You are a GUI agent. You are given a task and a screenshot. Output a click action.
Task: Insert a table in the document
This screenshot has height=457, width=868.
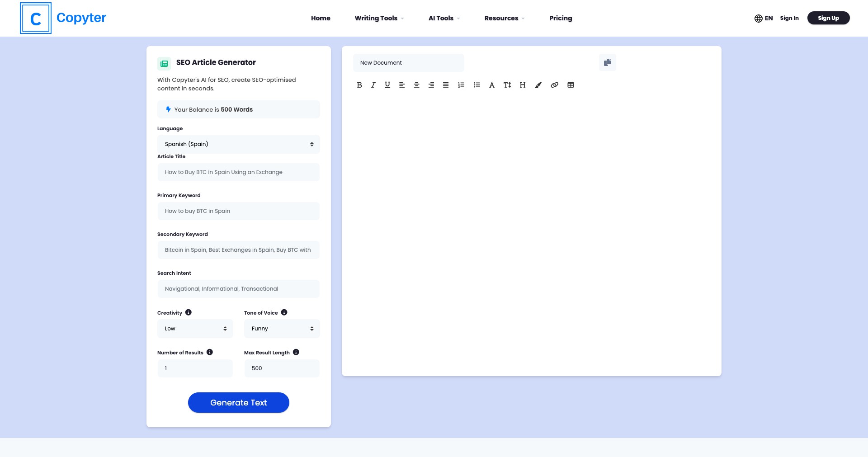(571, 85)
